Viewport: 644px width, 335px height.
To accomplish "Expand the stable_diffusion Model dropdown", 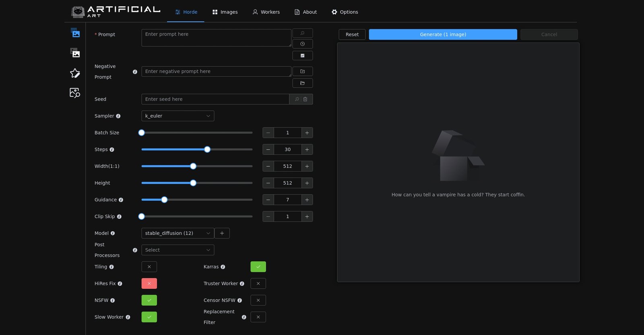I will coord(178,233).
